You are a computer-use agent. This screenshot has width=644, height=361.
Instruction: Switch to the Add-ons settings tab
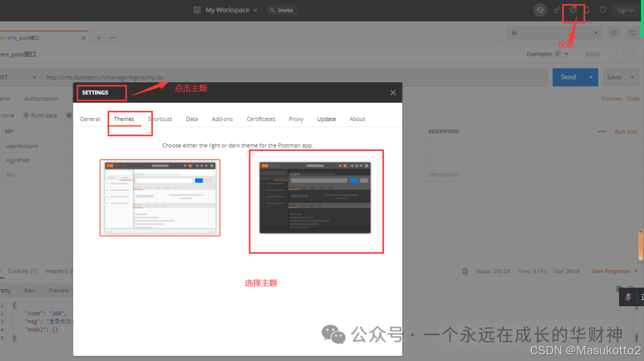pyautogui.click(x=222, y=119)
